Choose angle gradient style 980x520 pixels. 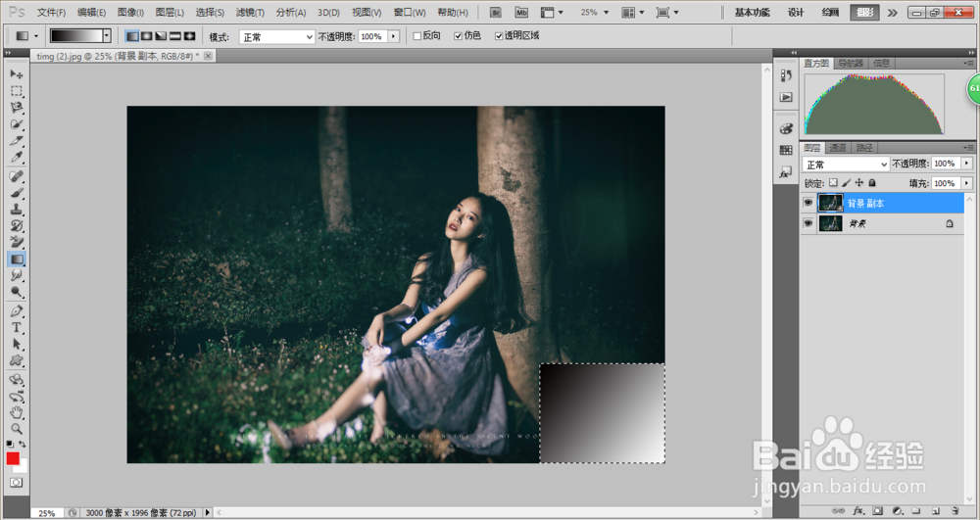(x=161, y=36)
